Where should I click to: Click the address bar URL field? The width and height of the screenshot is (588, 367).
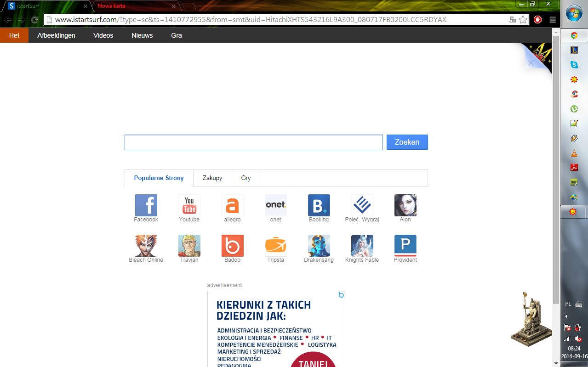[276, 20]
